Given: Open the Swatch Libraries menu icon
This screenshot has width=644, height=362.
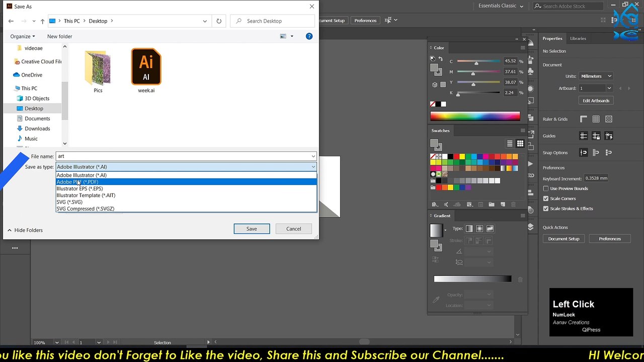Looking at the screenshot, I should coord(434,205).
